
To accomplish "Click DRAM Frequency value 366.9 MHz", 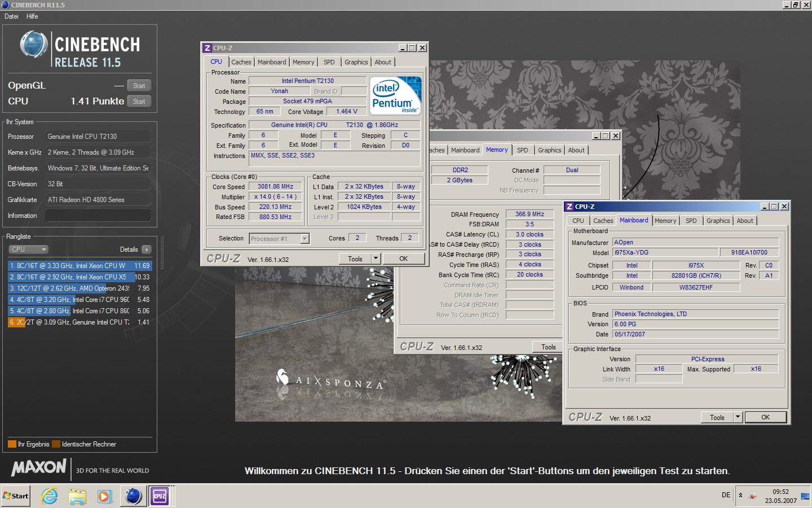I will coord(530,214).
